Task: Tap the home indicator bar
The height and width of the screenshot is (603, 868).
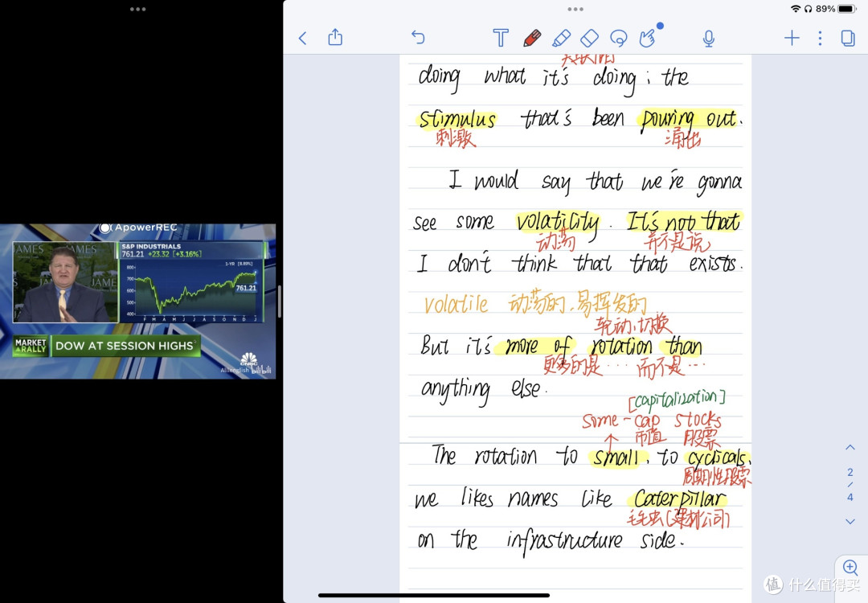Action: 434,596
